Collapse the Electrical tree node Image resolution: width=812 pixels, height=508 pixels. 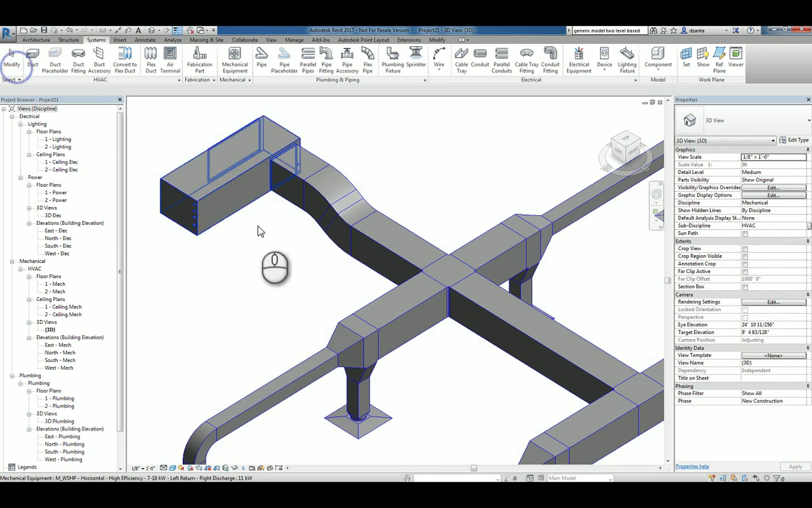point(12,117)
